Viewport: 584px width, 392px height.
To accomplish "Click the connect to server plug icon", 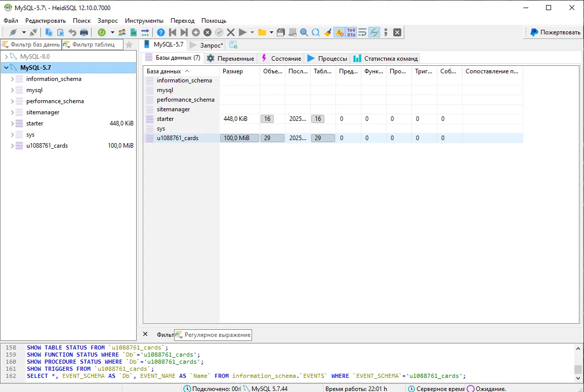I will click(x=13, y=32).
